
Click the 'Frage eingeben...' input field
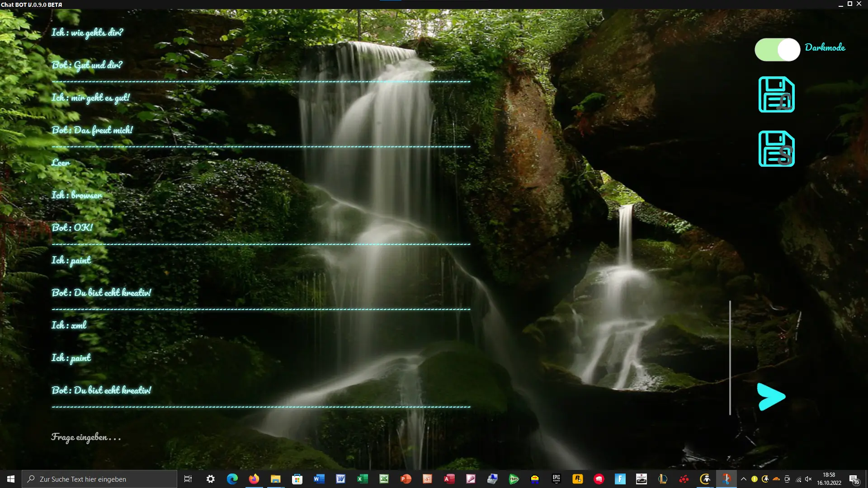(86, 437)
